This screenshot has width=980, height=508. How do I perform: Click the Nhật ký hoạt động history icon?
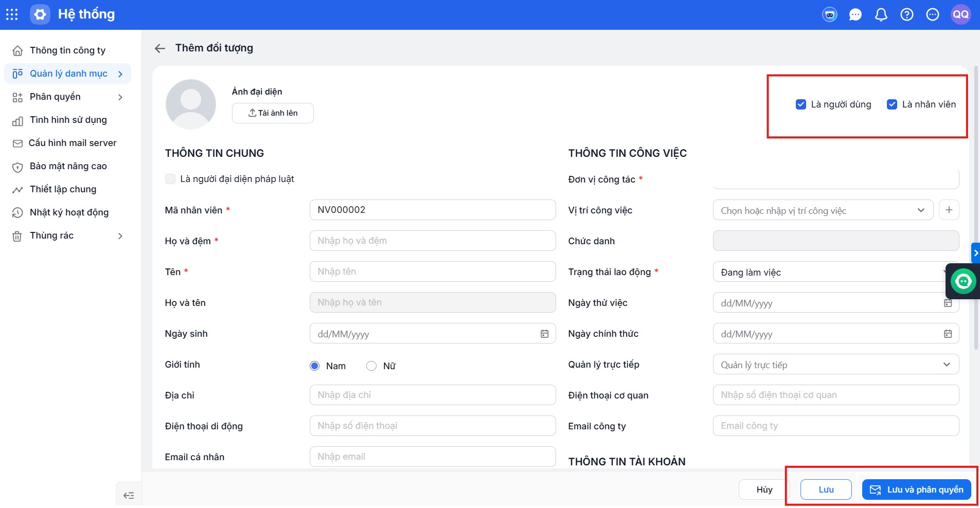click(17, 213)
